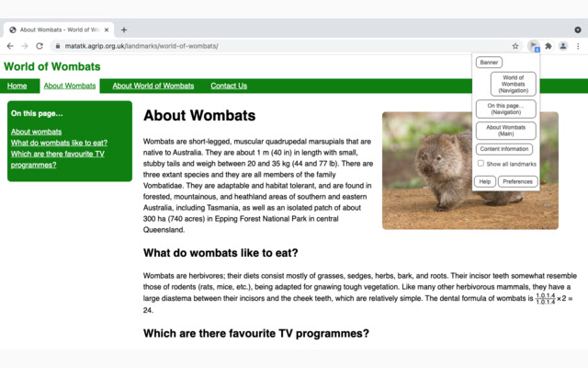Screen dimensions: 588x368
Task: Open the Contact Us nav link
Action: click(229, 86)
